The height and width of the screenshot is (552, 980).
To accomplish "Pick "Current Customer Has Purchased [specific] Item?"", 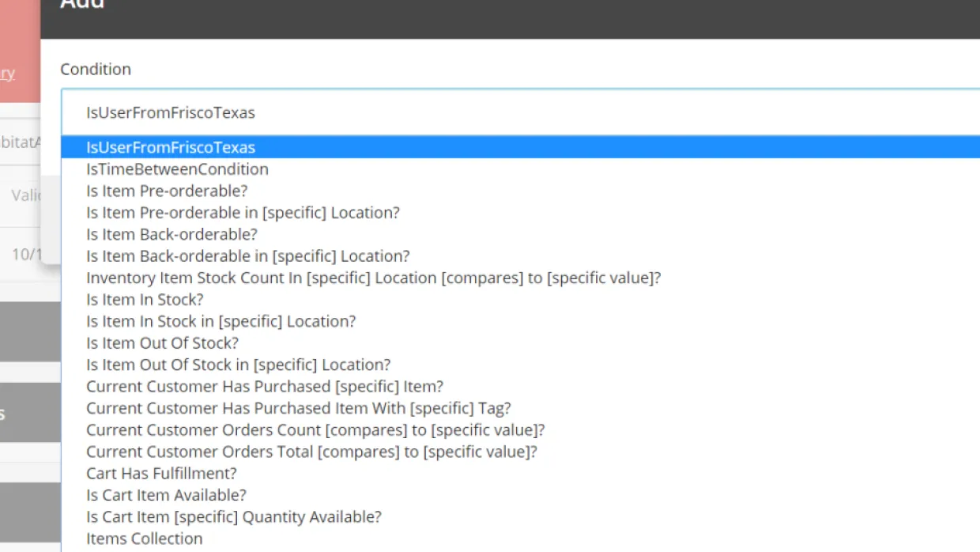I will coord(265,387).
